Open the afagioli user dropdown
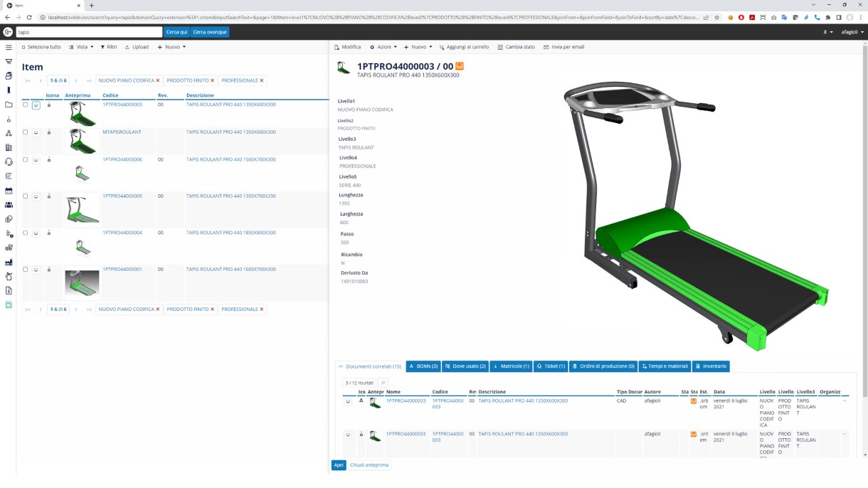Screen dimensions: 868x488 pos(853,32)
